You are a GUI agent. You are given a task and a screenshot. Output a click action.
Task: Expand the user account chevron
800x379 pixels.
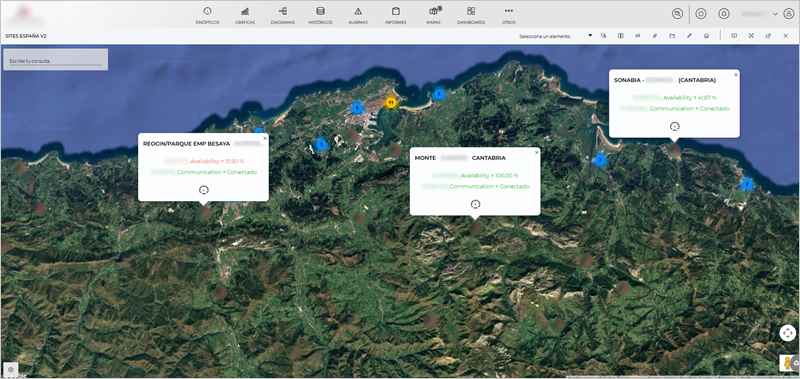[x=776, y=14]
